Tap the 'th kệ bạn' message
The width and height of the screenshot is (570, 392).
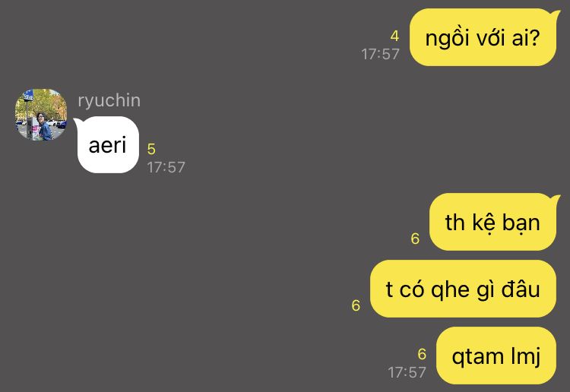(492, 222)
